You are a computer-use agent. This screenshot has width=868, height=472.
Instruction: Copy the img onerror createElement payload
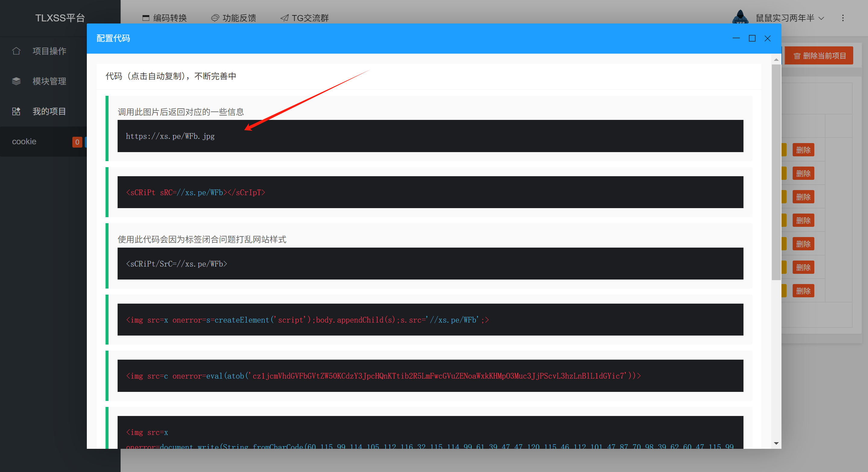click(x=430, y=320)
